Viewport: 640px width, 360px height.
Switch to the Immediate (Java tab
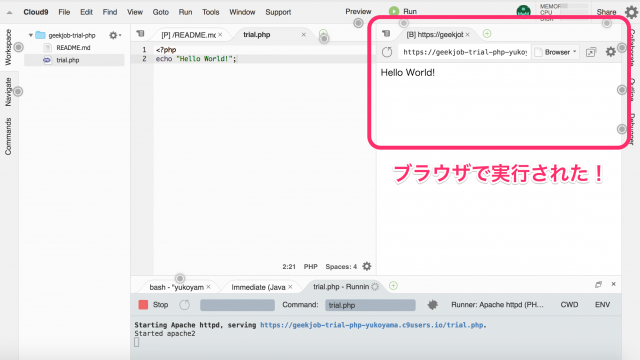(258, 287)
